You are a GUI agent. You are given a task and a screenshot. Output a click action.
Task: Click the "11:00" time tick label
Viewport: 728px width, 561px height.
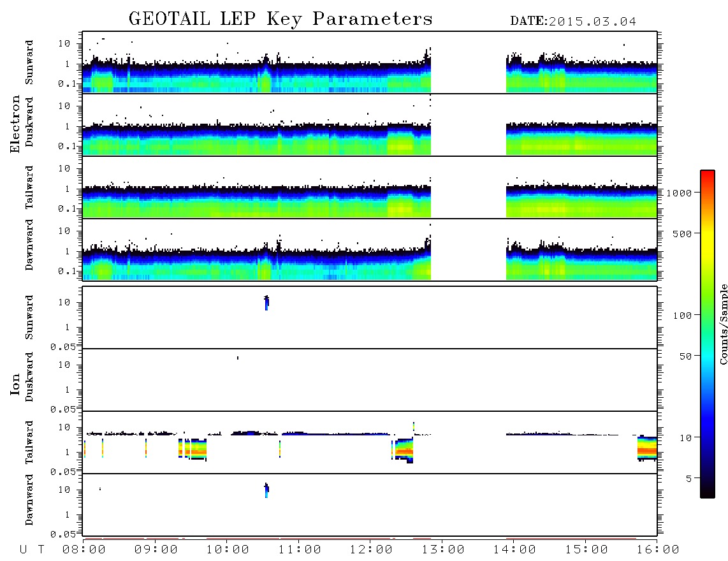(x=300, y=550)
